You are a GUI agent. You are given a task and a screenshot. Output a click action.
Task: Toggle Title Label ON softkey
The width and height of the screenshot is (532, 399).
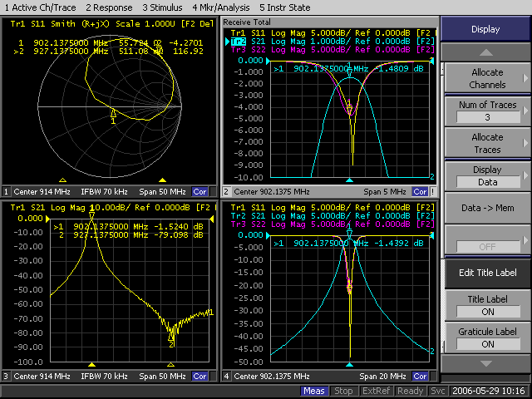[487, 305]
